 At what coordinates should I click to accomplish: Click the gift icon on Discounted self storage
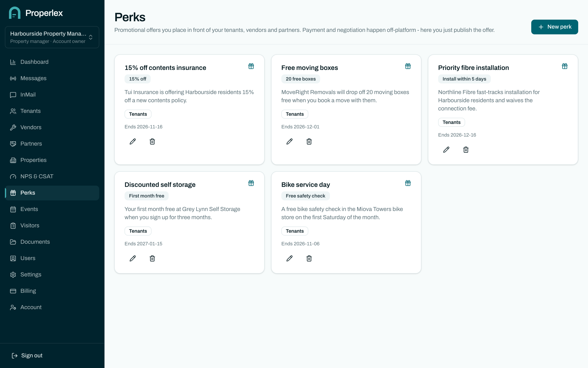[x=251, y=183]
